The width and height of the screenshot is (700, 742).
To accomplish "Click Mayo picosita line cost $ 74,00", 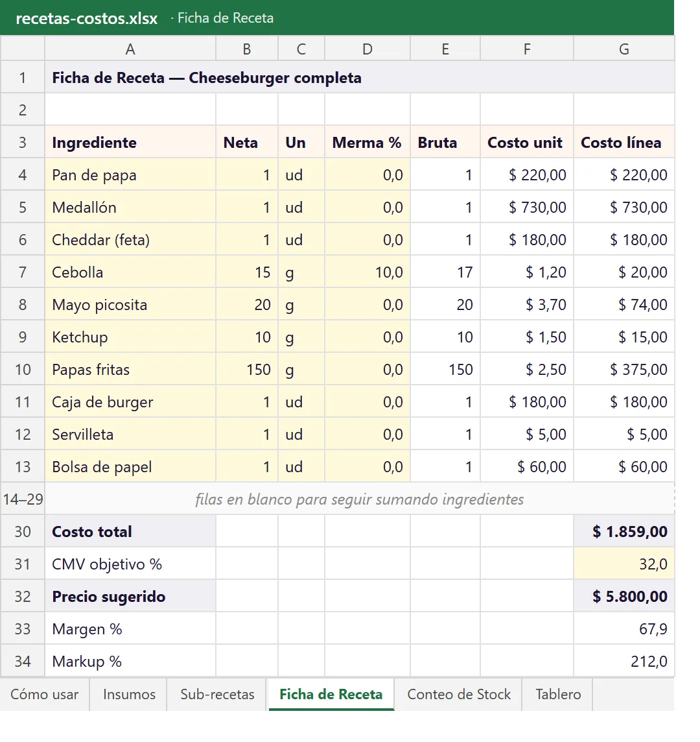I will (624, 304).
